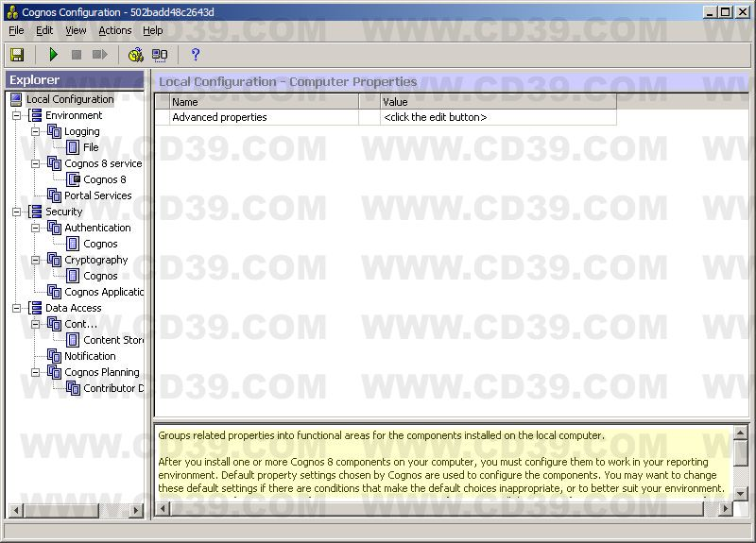
Task: Click the Explorer panel header
Action: (75, 80)
